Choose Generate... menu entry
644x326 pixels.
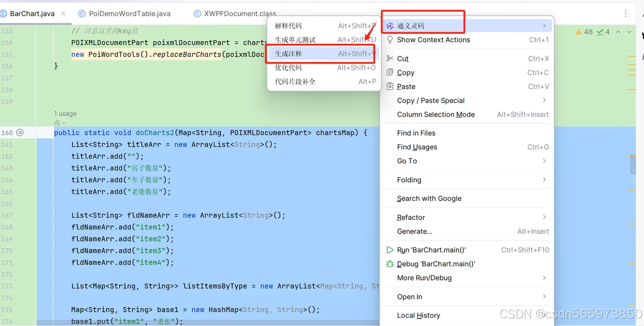(x=468, y=231)
